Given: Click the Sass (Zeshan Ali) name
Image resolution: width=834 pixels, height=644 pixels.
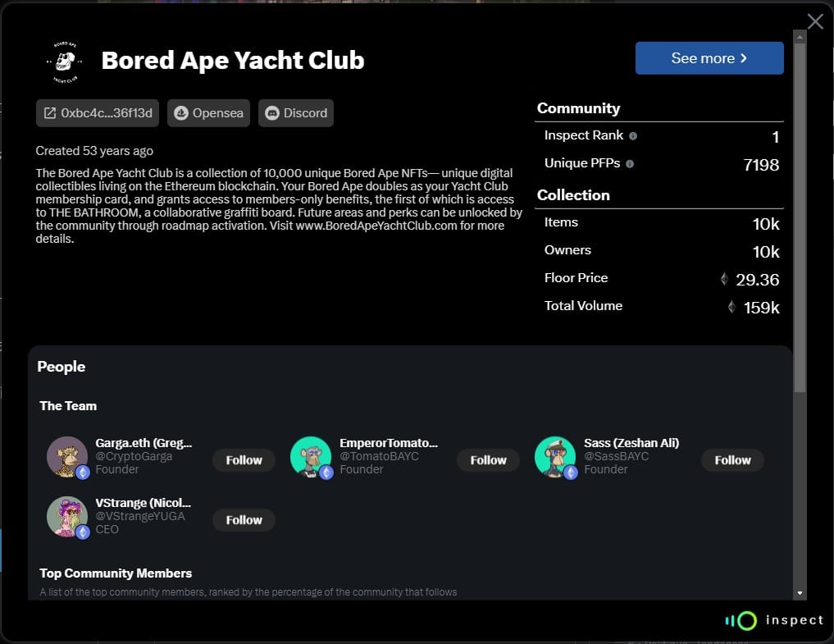Looking at the screenshot, I should pos(631,443).
